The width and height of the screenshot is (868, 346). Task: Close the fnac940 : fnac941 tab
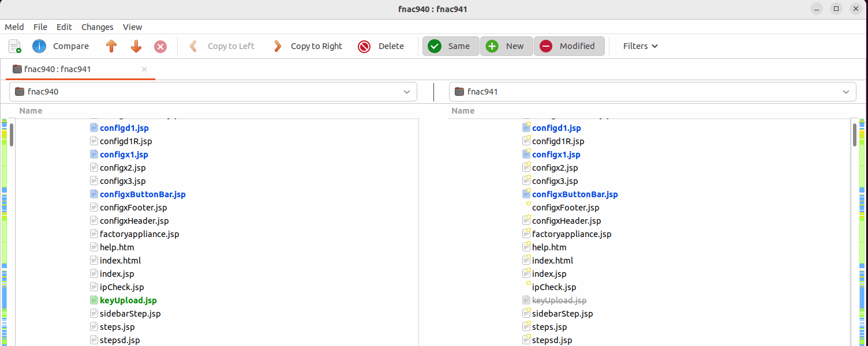144,69
